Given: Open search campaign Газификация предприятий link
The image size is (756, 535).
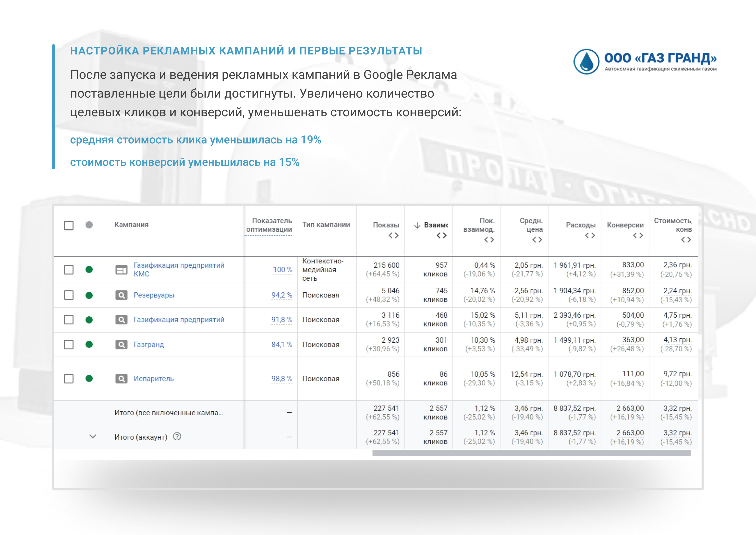Looking at the screenshot, I should (179, 320).
